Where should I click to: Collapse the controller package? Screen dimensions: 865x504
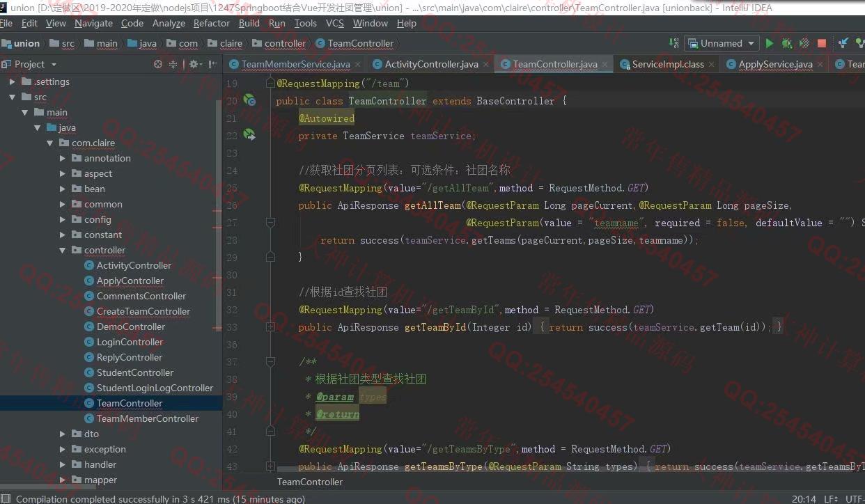pyautogui.click(x=63, y=250)
